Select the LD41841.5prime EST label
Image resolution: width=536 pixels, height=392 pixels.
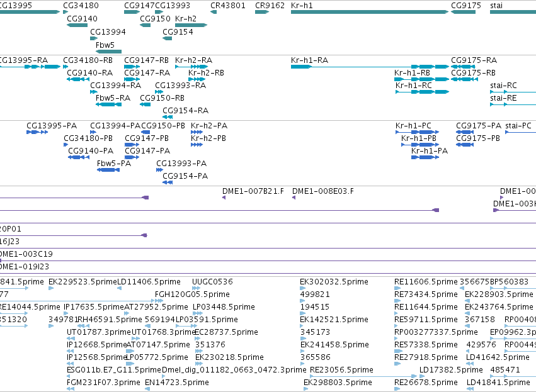(x=498, y=383)
